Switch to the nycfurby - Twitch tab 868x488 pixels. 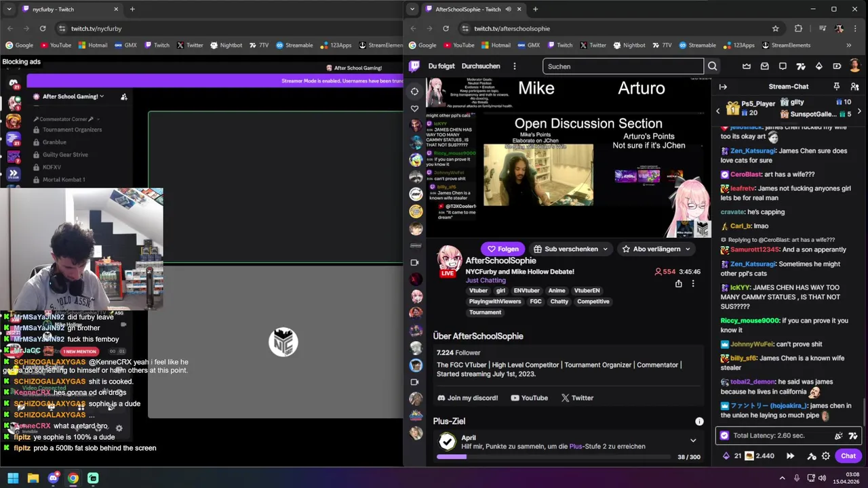(70, 9)
